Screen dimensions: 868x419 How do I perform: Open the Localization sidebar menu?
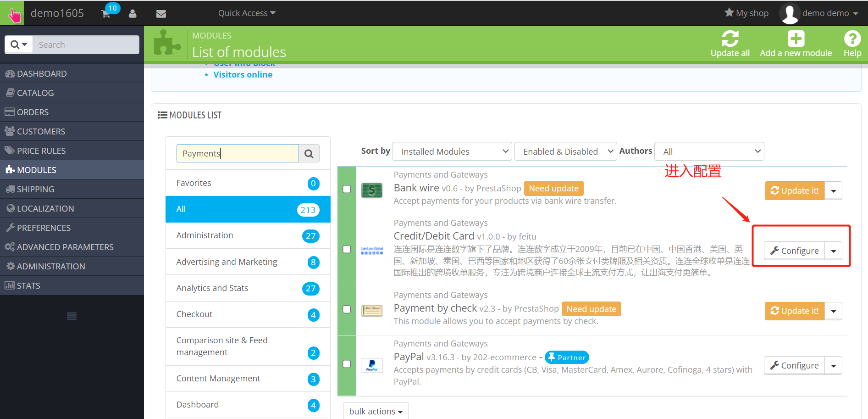click(x=72, y=208)
